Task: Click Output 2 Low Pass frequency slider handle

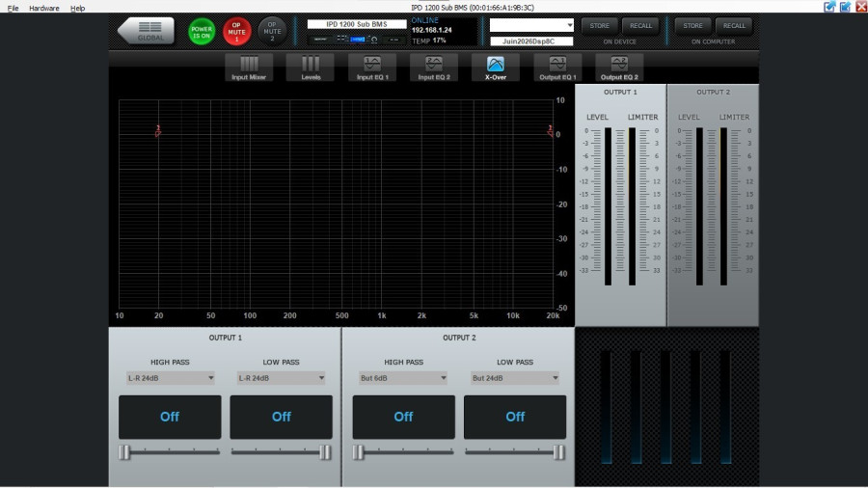Action: (x=559, y=452)
